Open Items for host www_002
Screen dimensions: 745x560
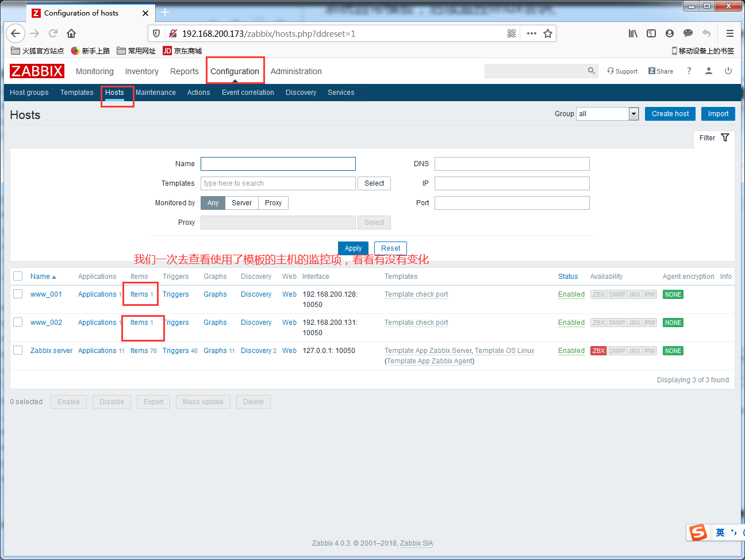[139, 323]
